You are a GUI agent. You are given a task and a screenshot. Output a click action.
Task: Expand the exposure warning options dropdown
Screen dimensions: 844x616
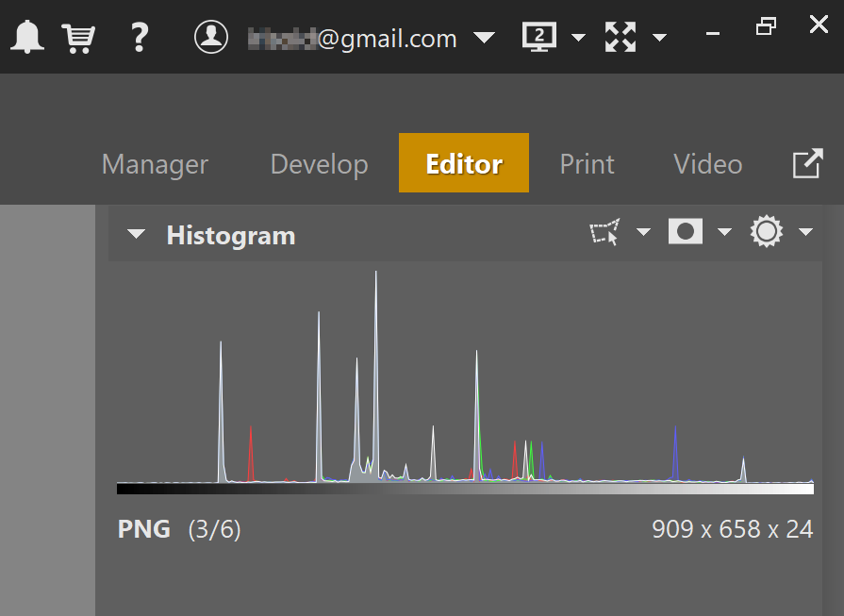[806, 231]
